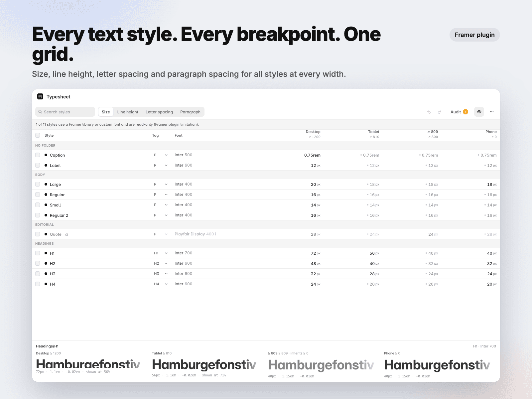Tick the Regular 2 row checkbox
This screenshot has height=399, width=532.
(x=38, y=215)
